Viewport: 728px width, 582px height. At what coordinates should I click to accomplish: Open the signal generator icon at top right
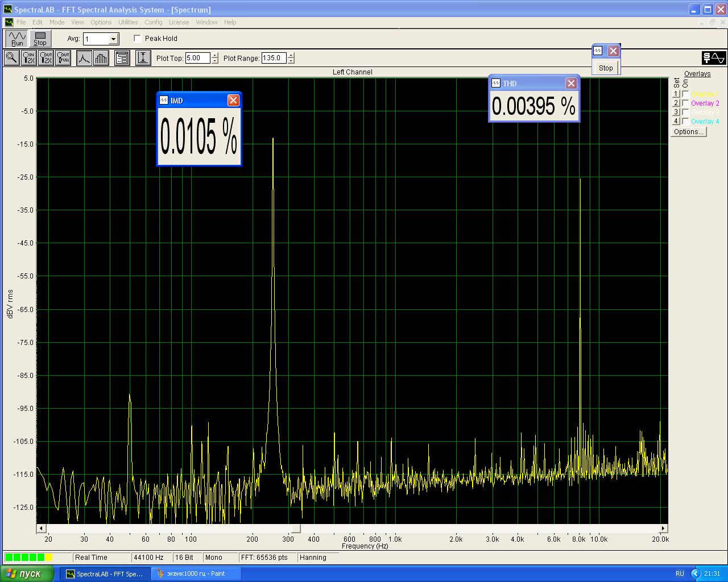point(714,58)
